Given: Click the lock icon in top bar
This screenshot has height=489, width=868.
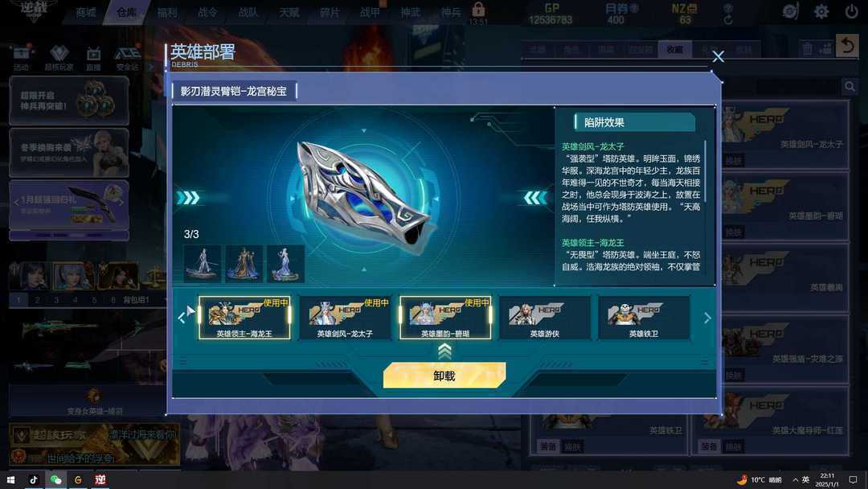Looking at the screenshot, I should click(x=478, y=10).
